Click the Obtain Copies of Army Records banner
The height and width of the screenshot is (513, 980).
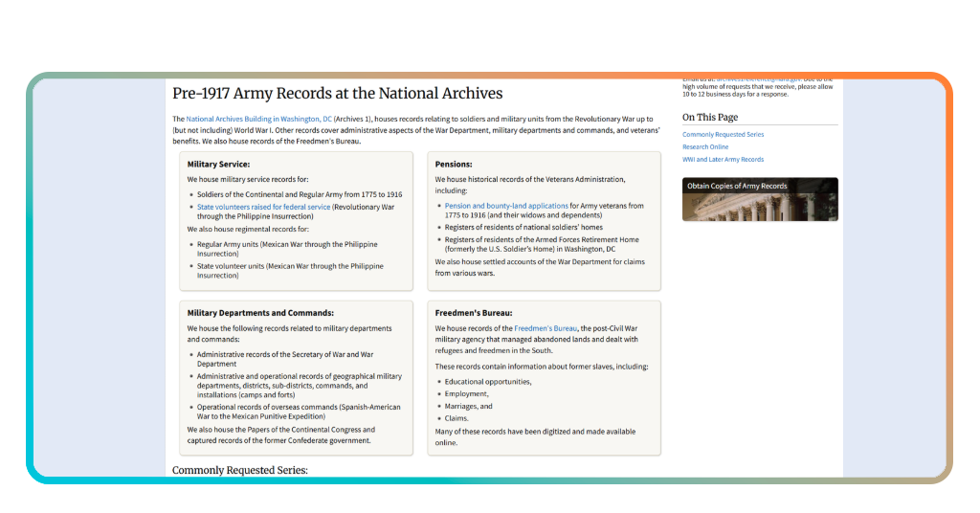point(760,199)
